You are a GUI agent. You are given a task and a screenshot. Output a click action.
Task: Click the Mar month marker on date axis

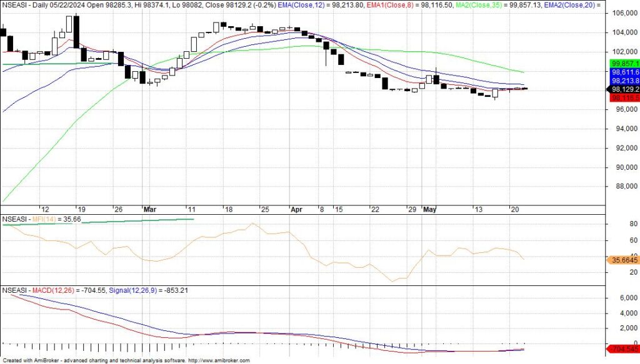[x=150, y=209]
